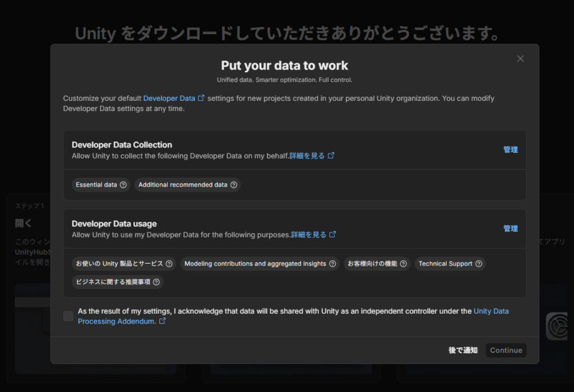Open 管理 for Developer Data usage
The width and height of the screenshot is (574, 392).
510,228
